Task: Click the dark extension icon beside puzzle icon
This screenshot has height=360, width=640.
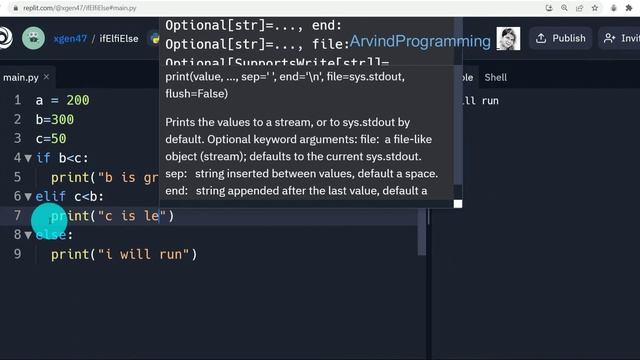Action: click(x=613, y=8)
